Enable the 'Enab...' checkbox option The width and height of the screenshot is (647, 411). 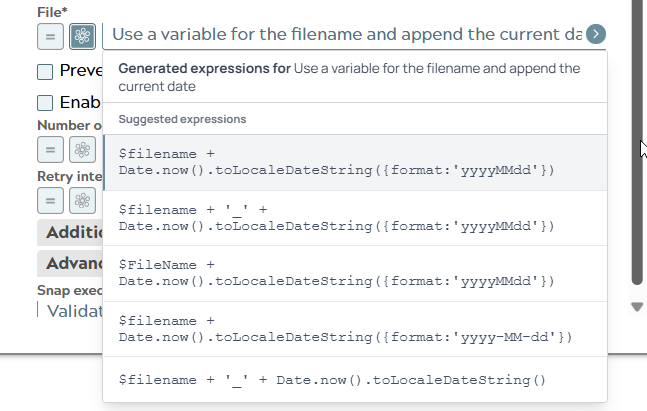(x=45, y=102)
